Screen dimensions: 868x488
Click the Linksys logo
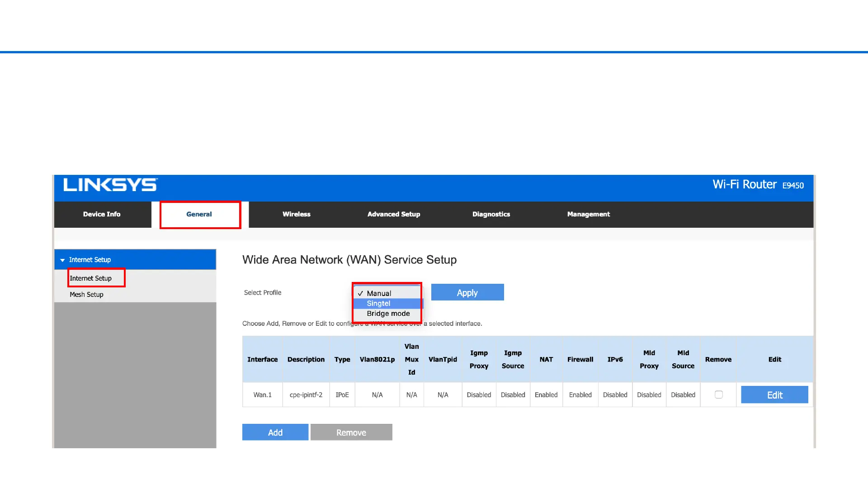(x=110, y=185)
